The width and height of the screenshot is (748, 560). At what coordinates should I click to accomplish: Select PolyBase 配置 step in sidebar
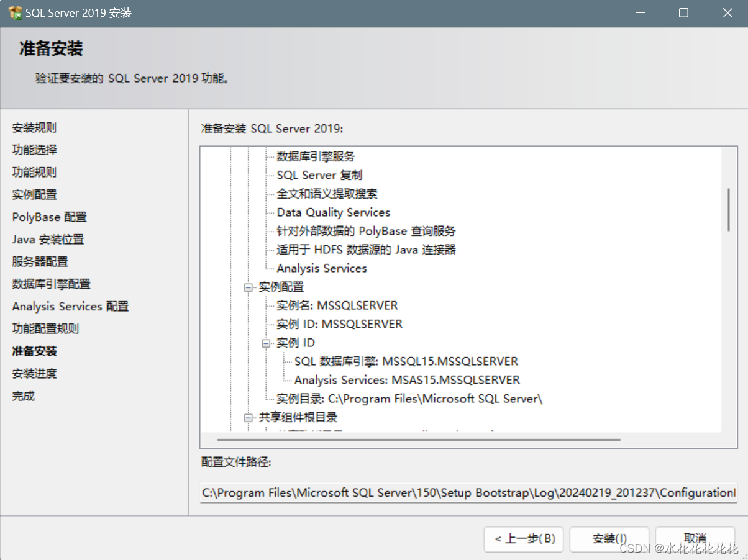click(49, 217)
